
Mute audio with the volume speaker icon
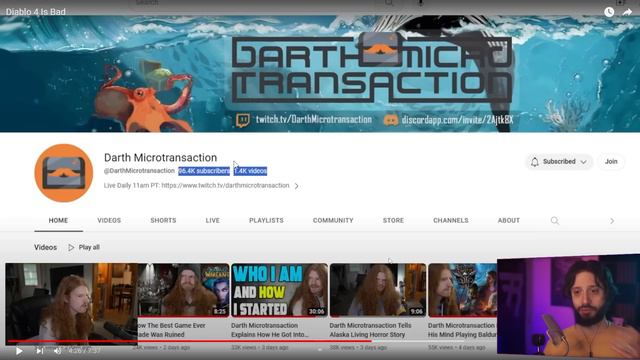pos(58,351)
